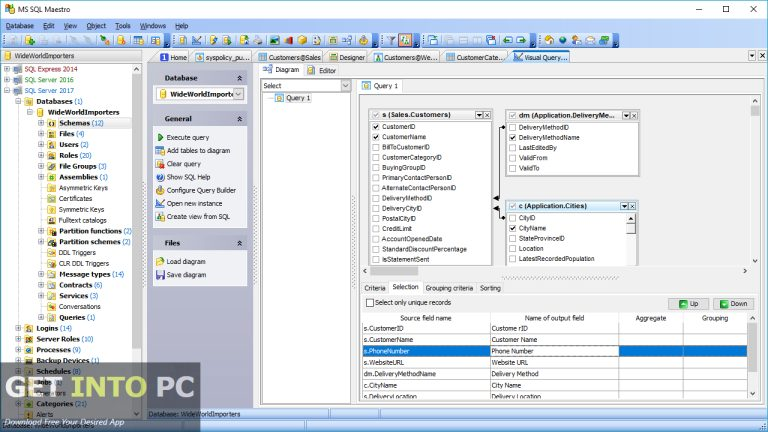Collapse the General panel section
The image size is (768, 432).
click(239, 118)
